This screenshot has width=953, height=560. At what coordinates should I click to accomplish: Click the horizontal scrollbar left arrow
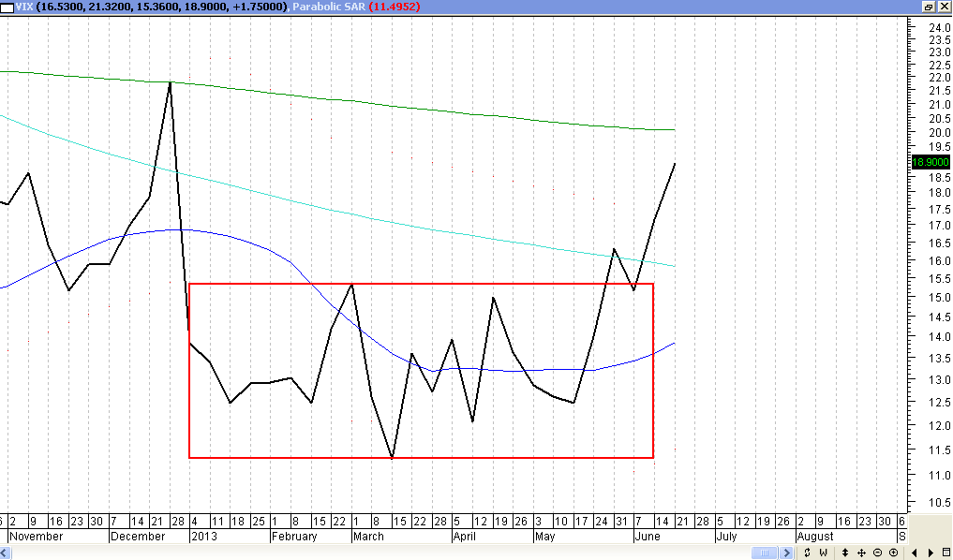coord(6,553)
